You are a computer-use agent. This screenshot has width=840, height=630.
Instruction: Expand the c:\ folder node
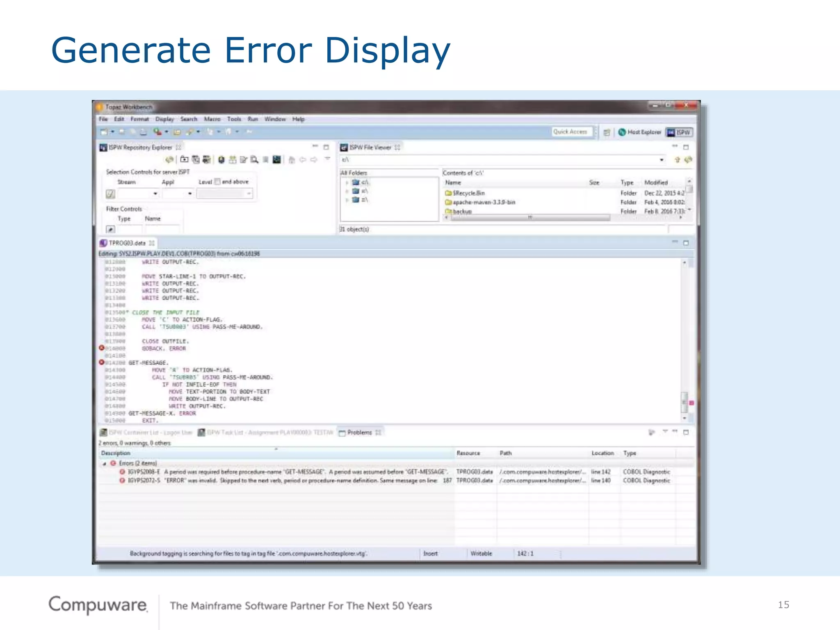(347, 183)
